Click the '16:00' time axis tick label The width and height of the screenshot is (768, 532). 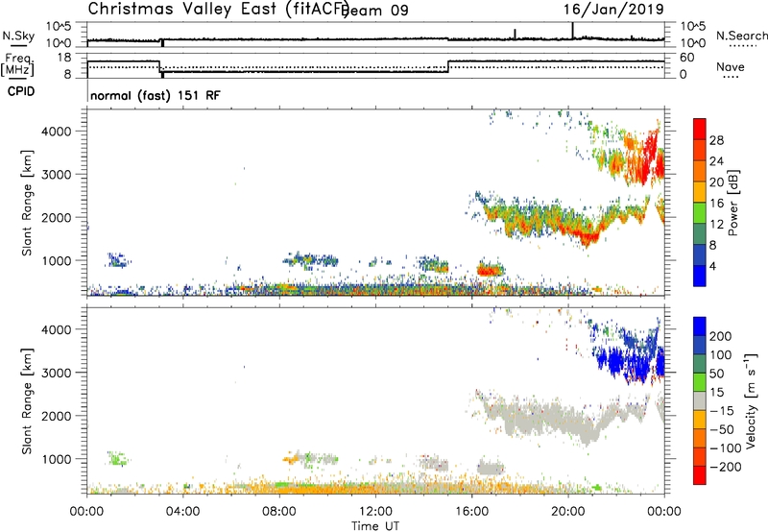point(471,512)
